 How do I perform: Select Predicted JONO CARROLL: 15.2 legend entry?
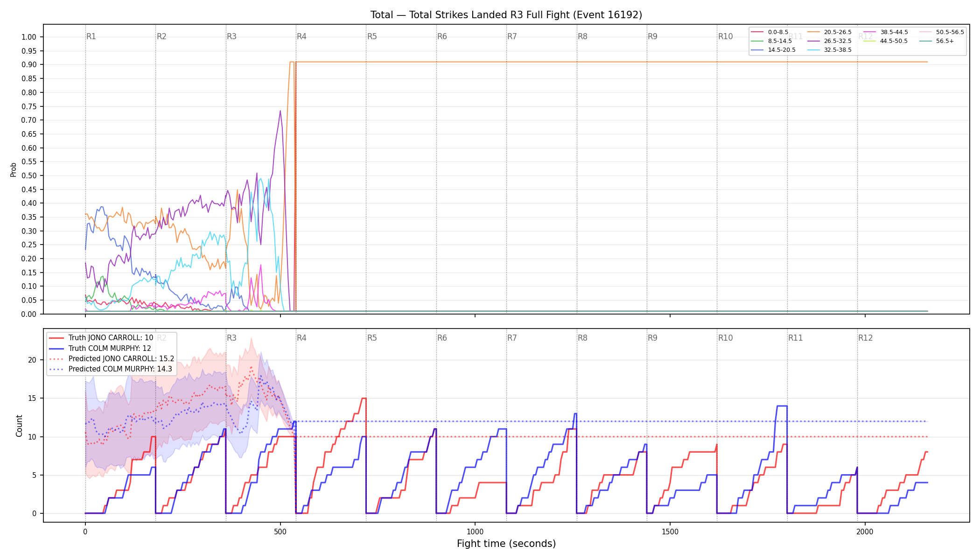pos(112,358)
